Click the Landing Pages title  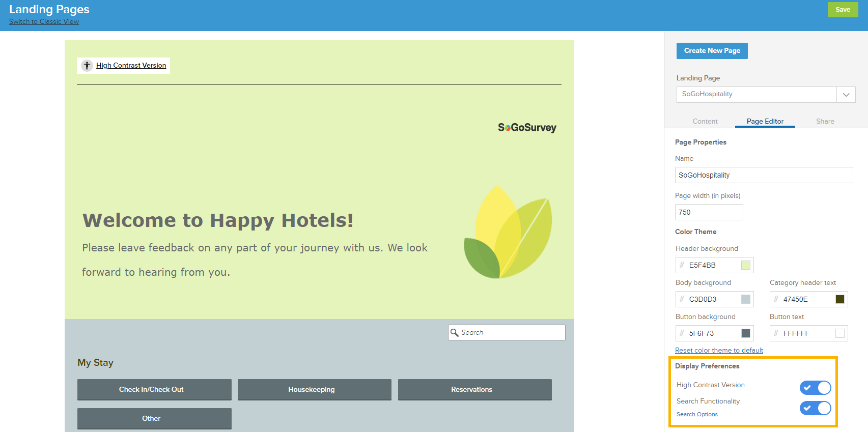pyautogui.click(x=49, y=9)
